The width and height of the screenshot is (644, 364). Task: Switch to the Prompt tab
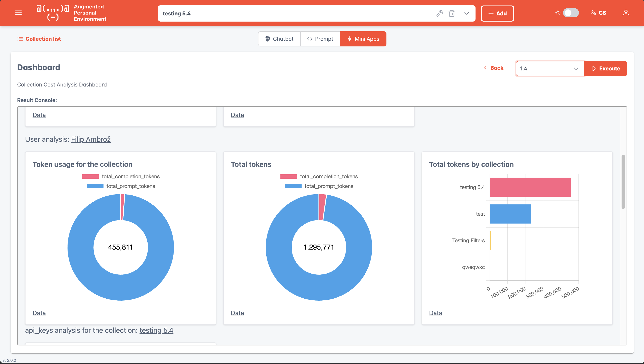(x=320, y=39)
